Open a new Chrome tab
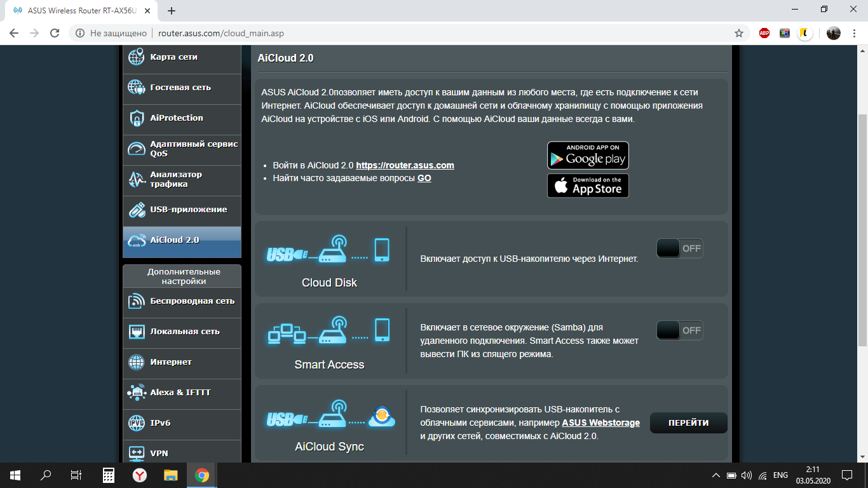This screenshot has height=488, width=868. click(x=172, y=11)
